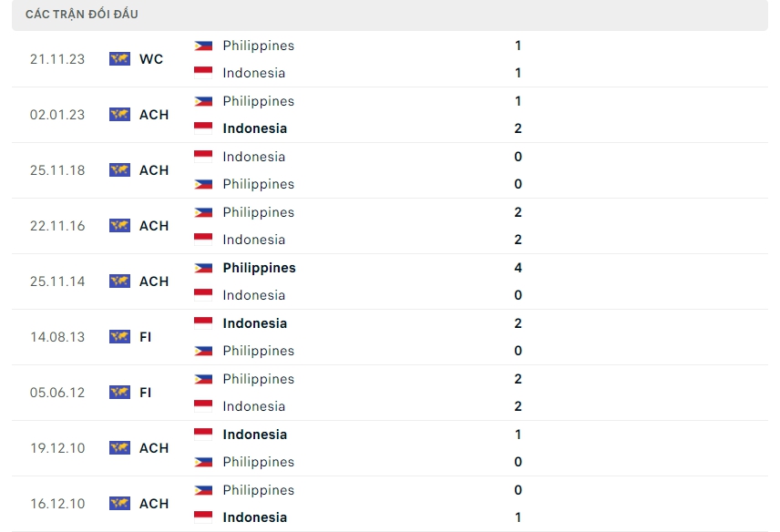Image resolution: width=780 pixels, height=532 pixels.
Task: Click the Indonesia flag in the 16.12.10 match
Action: 203,517
